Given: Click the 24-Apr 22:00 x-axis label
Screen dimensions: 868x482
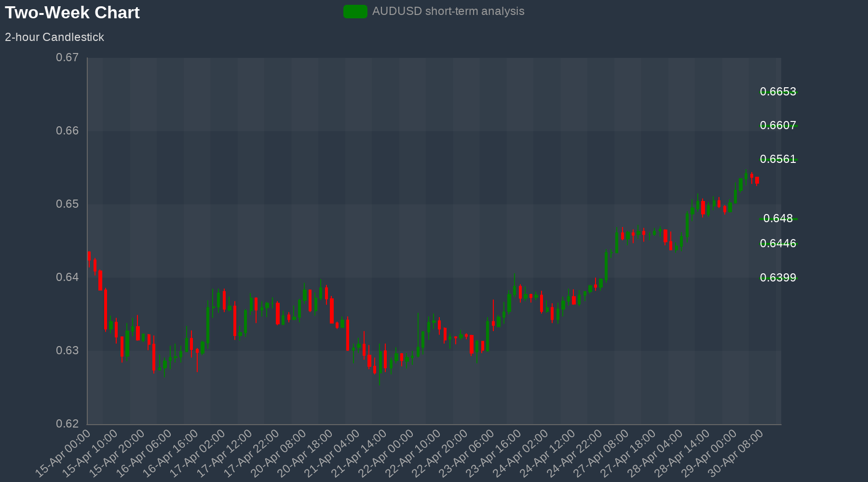Looking at the screenshot, I should pyautogui.click(x=576, y=453).
